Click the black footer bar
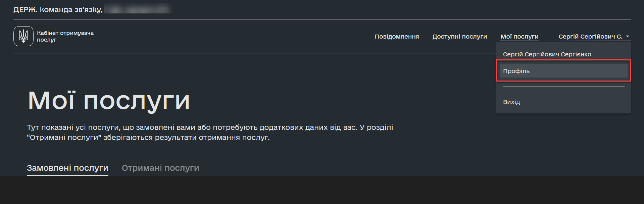Screen dimensions: 644x204 tap(322, 190)
